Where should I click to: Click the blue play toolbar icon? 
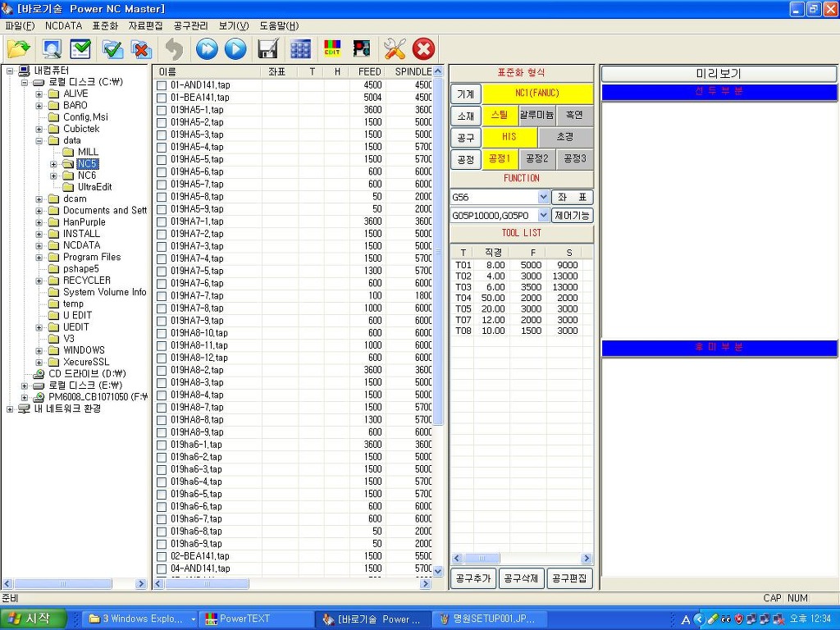[235, 49]
